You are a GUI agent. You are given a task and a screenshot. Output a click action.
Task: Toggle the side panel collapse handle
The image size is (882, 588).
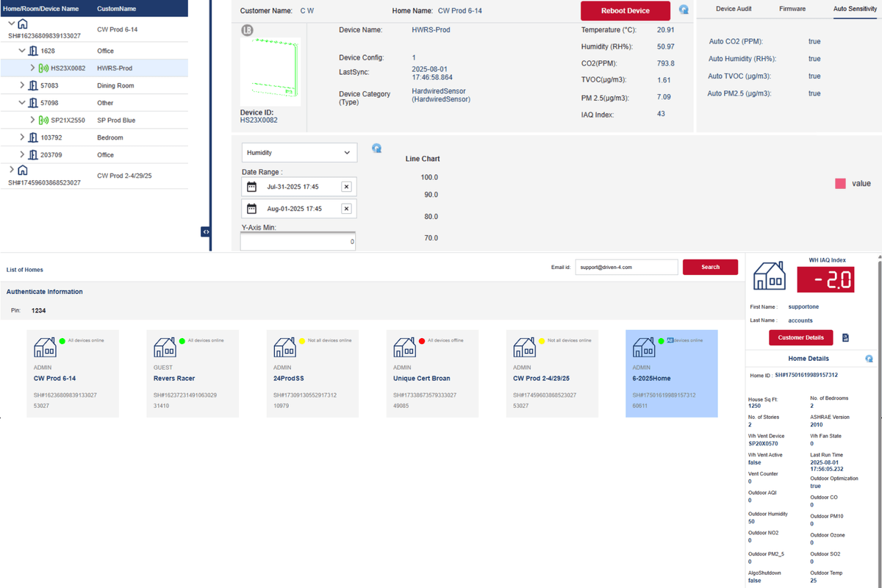tap(206, 232)
